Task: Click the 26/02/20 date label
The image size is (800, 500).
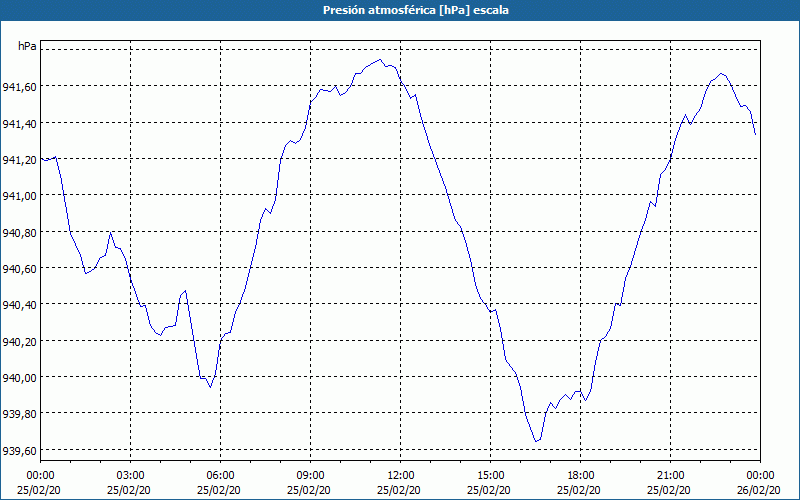Action: [759, 490]
